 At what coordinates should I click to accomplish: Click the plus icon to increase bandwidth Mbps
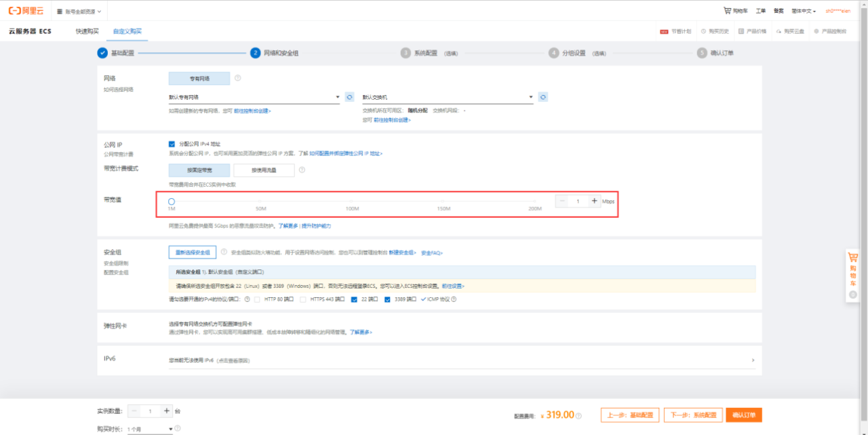click(x=594, y=201)
